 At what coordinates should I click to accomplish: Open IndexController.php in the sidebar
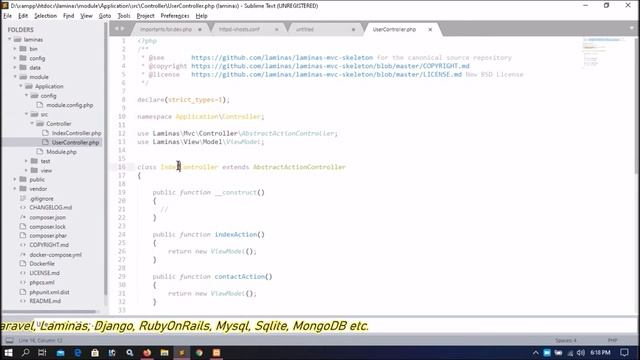[x=76, y=133]
